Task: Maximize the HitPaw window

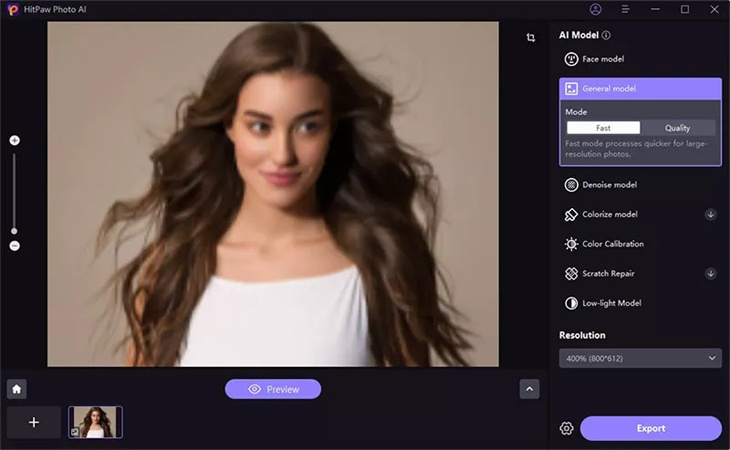Action: 685,9
